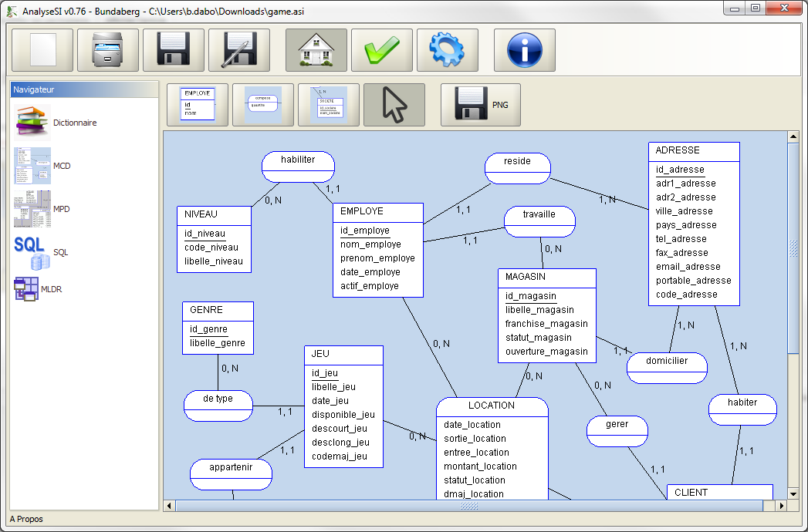Screen dimensions: 808x532
Task: Open settings with the blue gear icon
Action: (448, 51)
